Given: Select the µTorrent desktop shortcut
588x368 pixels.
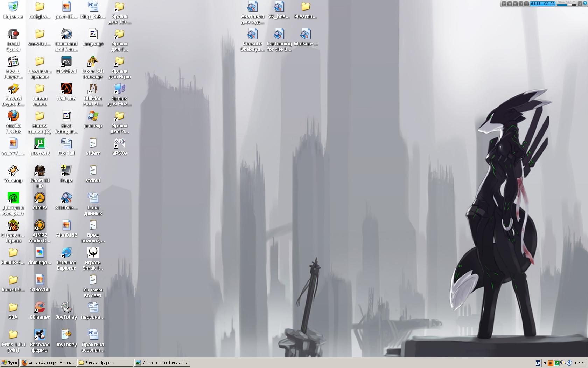Looking at the screenshot, I should 40,143.
